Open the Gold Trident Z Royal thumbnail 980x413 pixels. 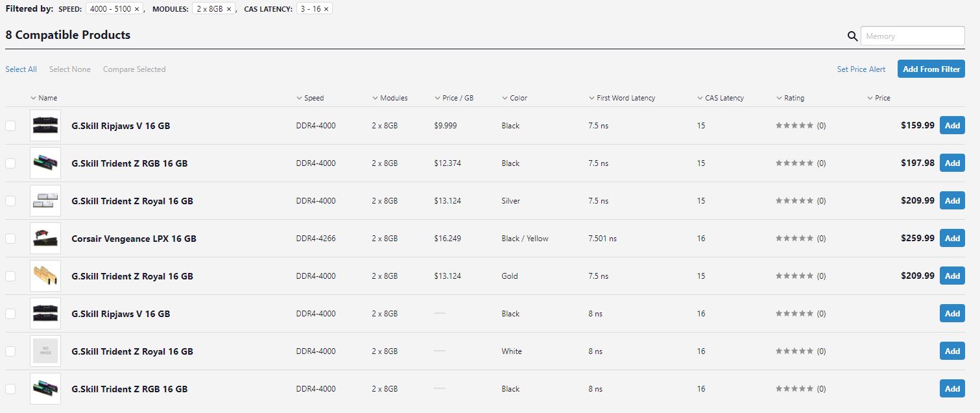[x=45, y=276]
